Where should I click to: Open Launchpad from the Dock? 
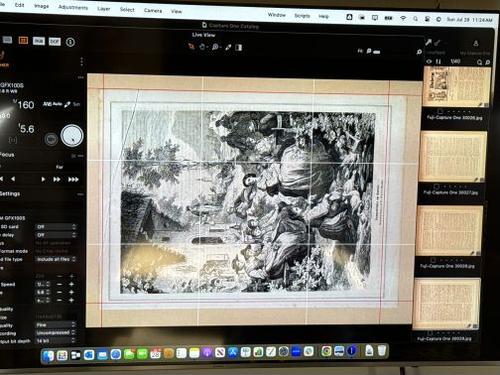[62, 356]
